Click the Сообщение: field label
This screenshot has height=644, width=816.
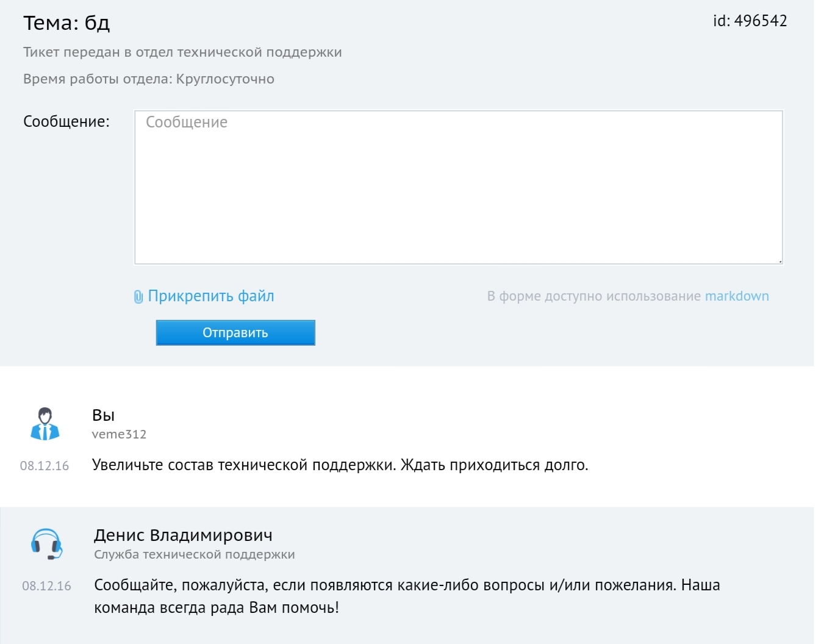tap(66, 121)
